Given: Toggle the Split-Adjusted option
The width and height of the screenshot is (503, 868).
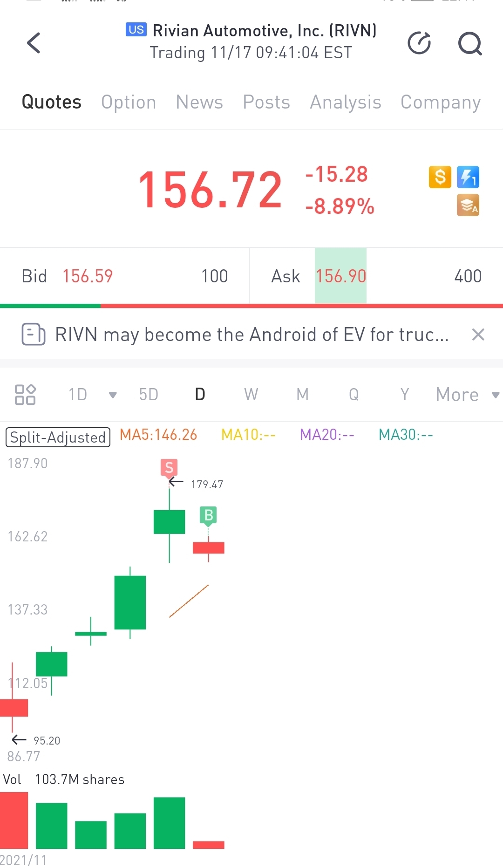Looking at the screenshot, I should pos(58,437).
